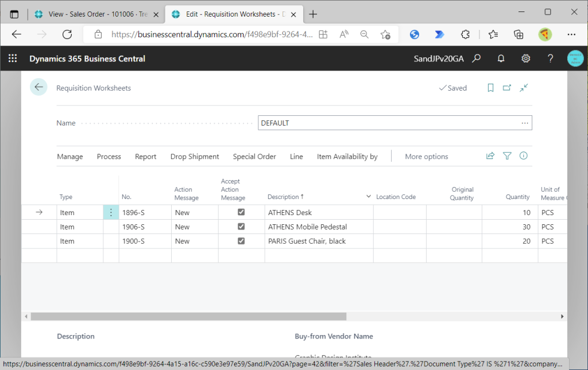Image resolution: width=588 pixels, height=370 pixels.
Task: Add this page to favorites star
Action: (x=385, y=34)
